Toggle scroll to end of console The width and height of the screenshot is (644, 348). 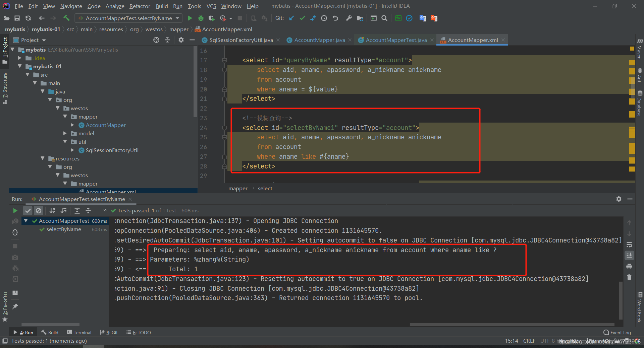(x=629, y=256)
